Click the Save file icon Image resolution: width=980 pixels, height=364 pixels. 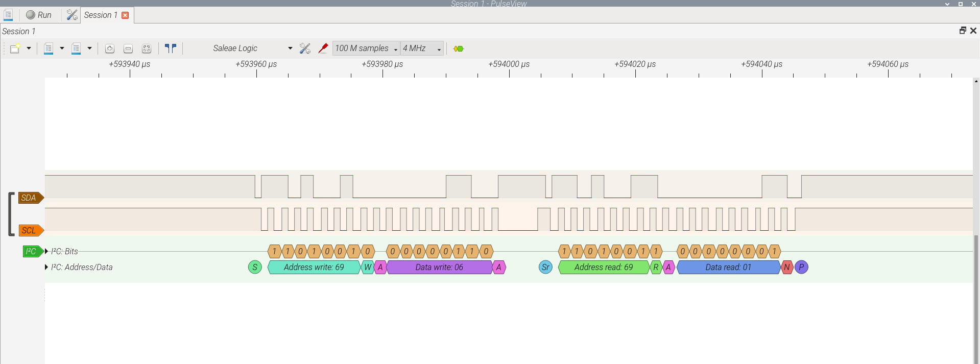point(76,48)
